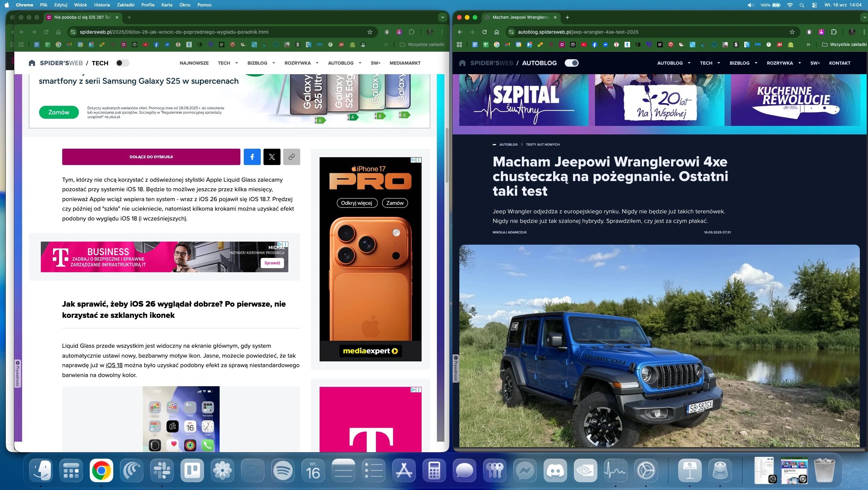Open Activity Monitor from the Dock
The width and height of the screenshot is (868, 490).
616,471
